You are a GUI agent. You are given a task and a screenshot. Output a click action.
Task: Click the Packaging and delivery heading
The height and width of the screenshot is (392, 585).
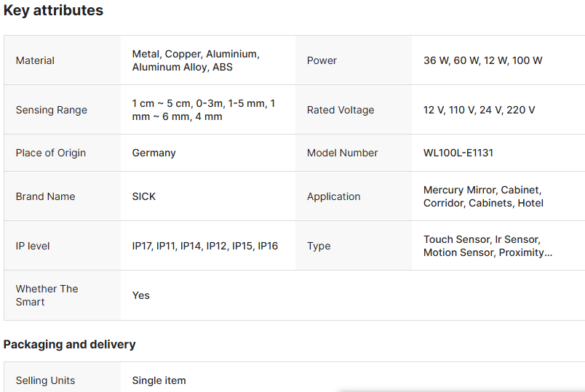(x=69, y=344)
